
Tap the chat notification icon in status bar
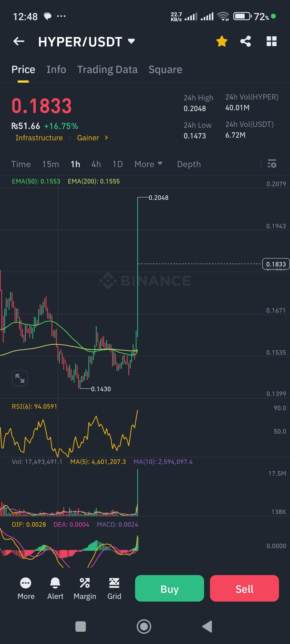[48, 16]
